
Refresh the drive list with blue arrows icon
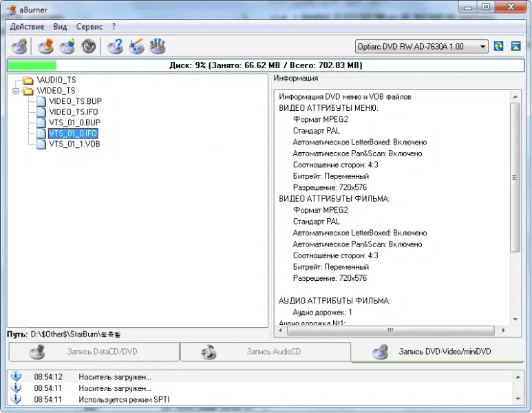498,47
